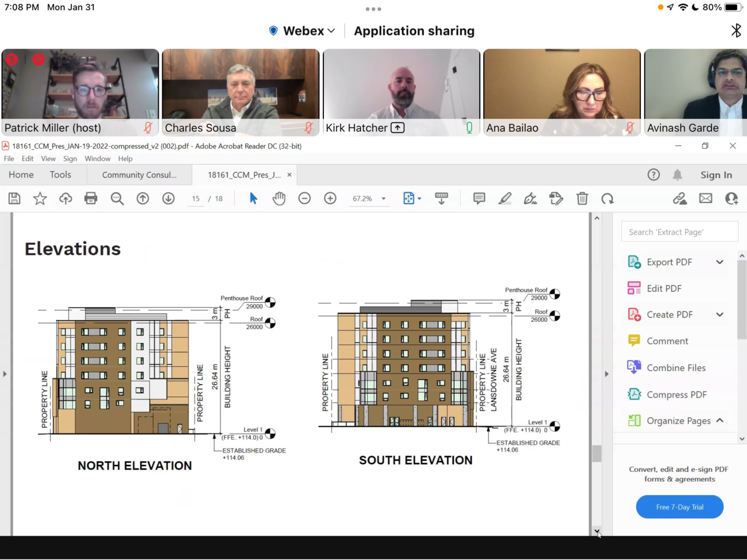Expand the Create PDF chevron
This screenshot has height=560, width=747.
(720, 314)
